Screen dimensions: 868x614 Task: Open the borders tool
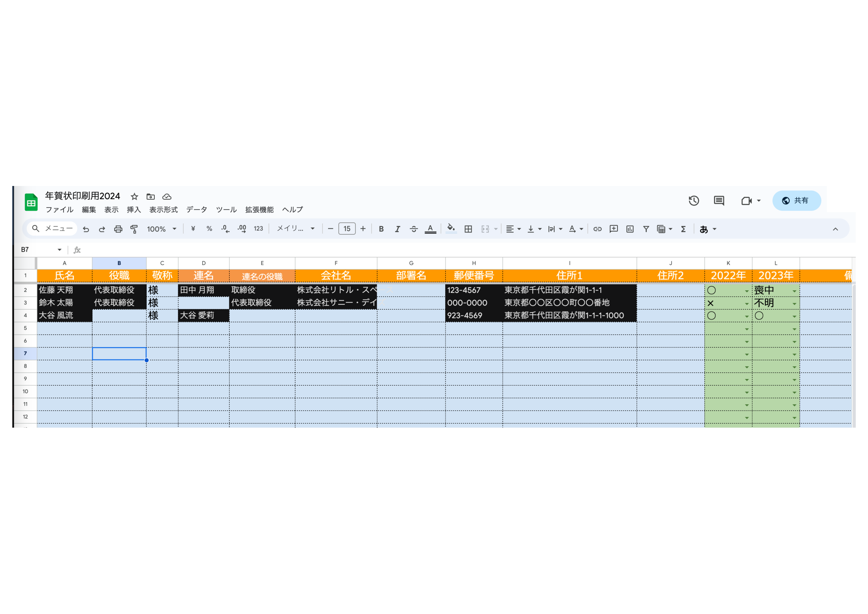[468, 229]
